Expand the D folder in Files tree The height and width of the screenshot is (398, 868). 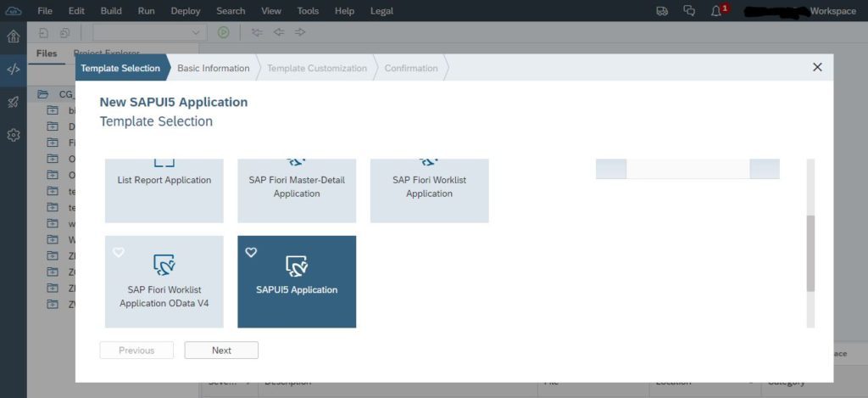[53, 126]
